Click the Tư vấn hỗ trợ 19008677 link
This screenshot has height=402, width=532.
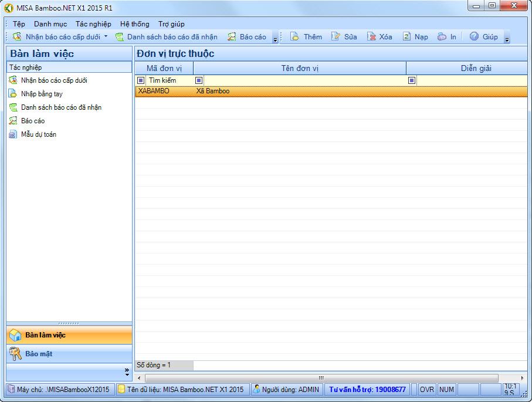coord(367,390)
